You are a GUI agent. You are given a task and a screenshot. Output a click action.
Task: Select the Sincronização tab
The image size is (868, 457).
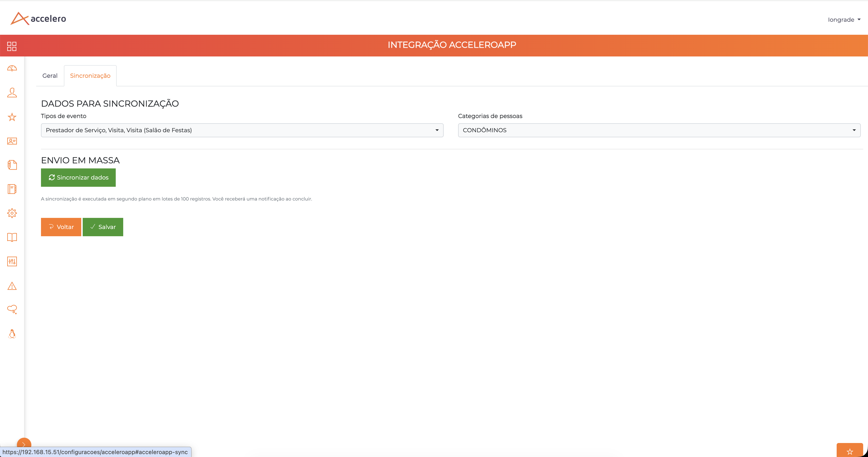90,76
